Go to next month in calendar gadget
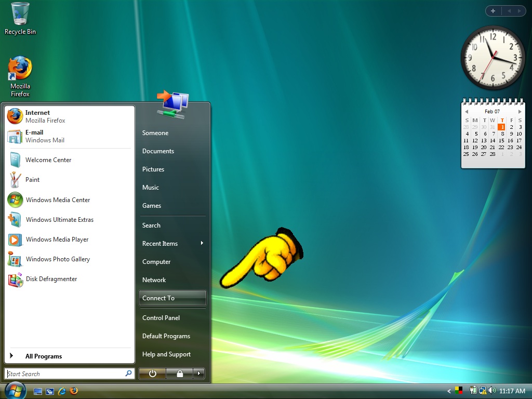The height and width of the screenshot is (399, 532). tap(520, 112)
